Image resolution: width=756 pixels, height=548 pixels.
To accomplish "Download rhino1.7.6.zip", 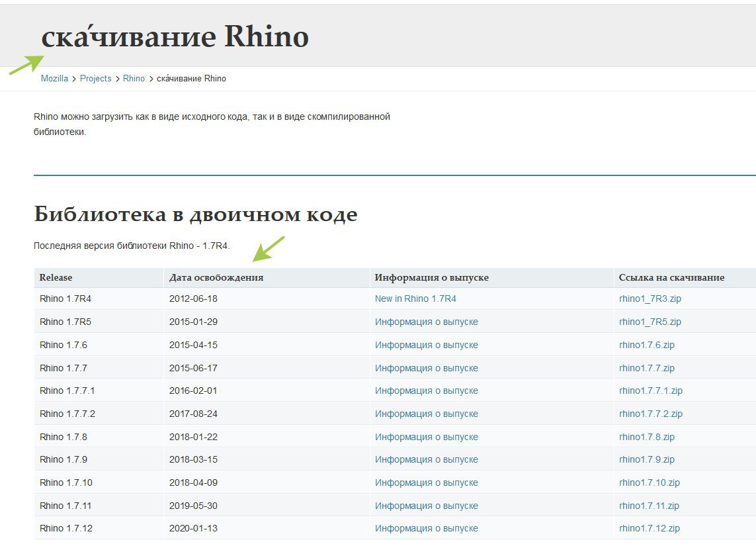I will coord(647,345).
